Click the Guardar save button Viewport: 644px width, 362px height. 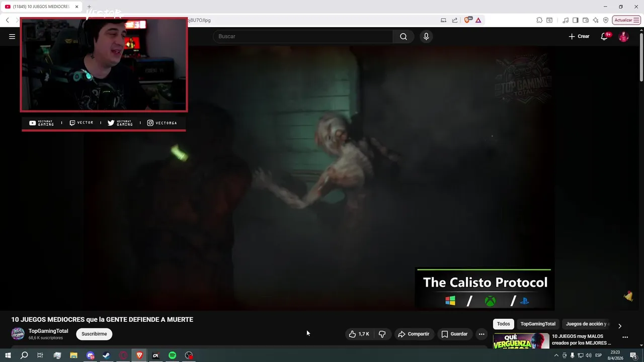454,334
